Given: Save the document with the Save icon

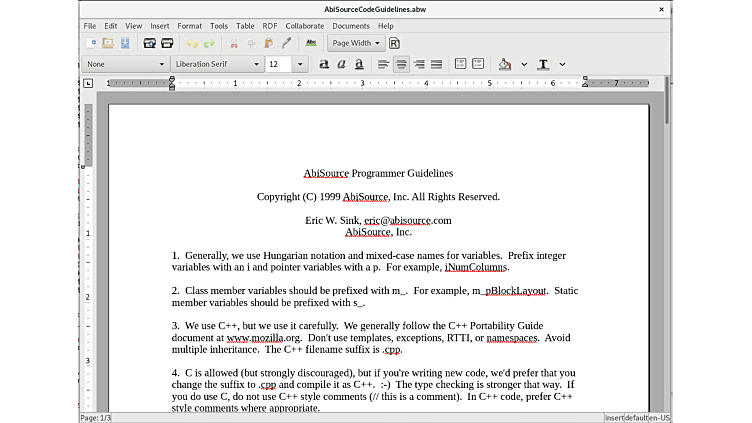Looking at the screenshot, I should tap(125, 43).
